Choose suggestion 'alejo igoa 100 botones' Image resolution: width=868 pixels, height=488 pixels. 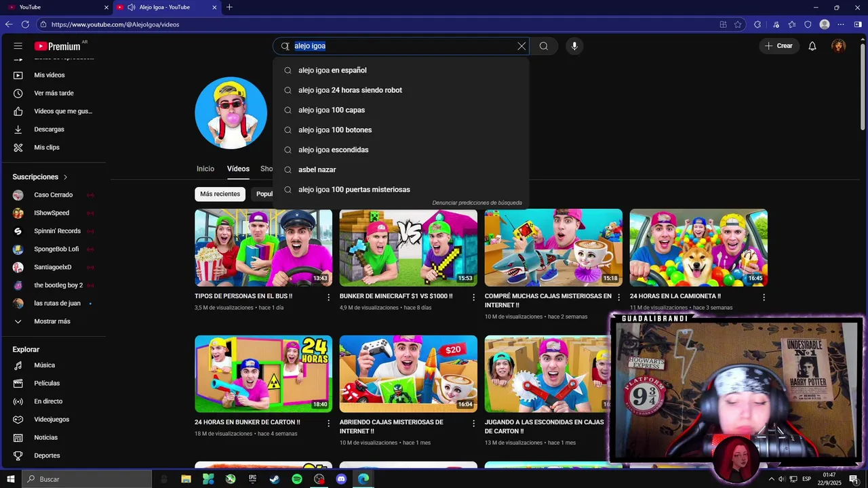pos(401,130)
